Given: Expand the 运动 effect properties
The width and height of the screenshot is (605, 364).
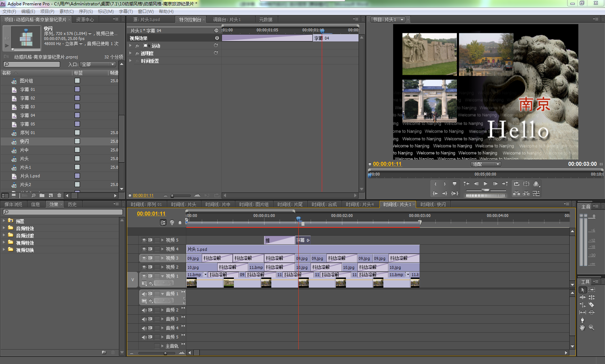Looking at the screenshot, I should pyautogui.click(x=130, y=46).
